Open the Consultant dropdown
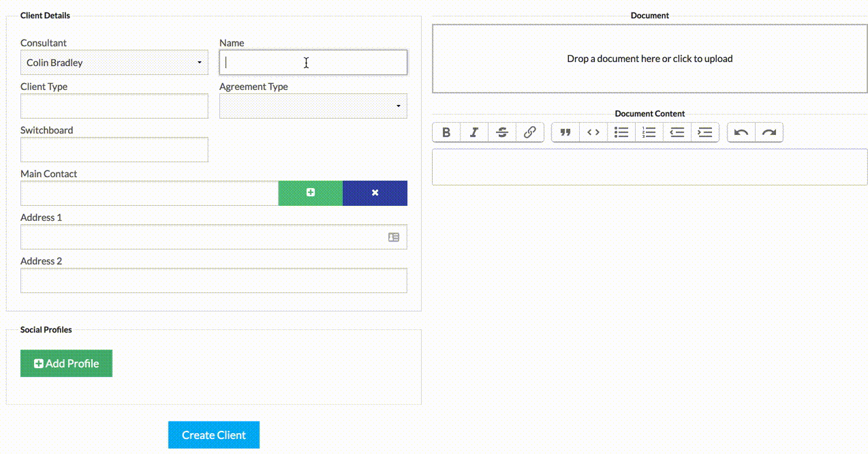 114,63
